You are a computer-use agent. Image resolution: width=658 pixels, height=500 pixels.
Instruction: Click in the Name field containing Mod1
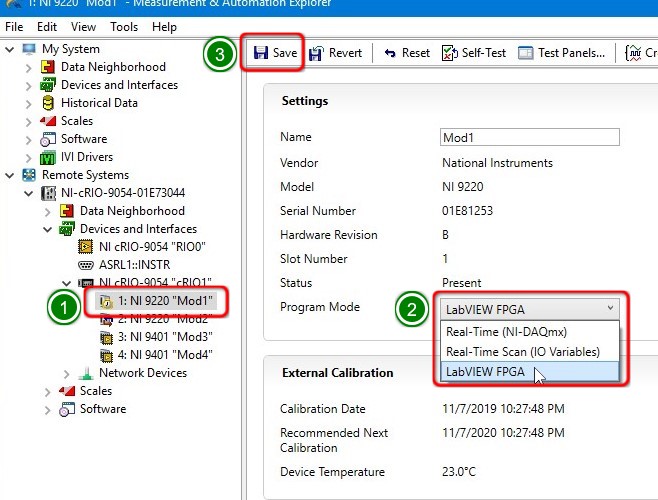[530, 137]
